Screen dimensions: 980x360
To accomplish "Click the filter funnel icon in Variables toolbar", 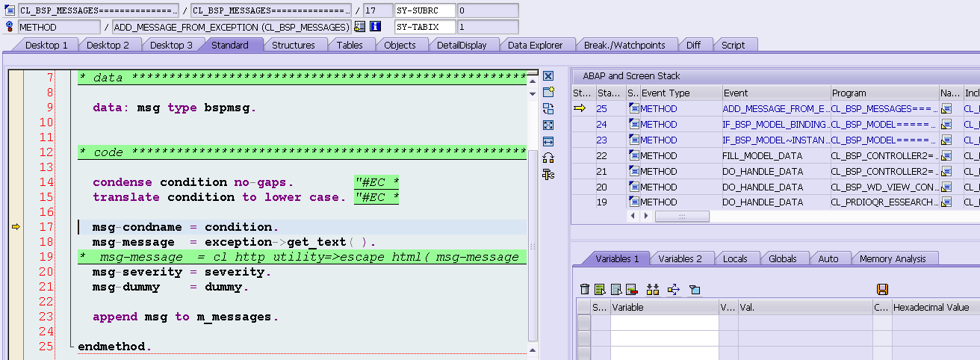I will 695,289.
